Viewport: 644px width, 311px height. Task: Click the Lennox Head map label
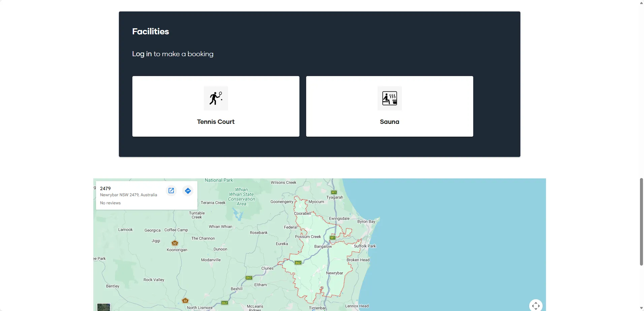pos(357,306)
